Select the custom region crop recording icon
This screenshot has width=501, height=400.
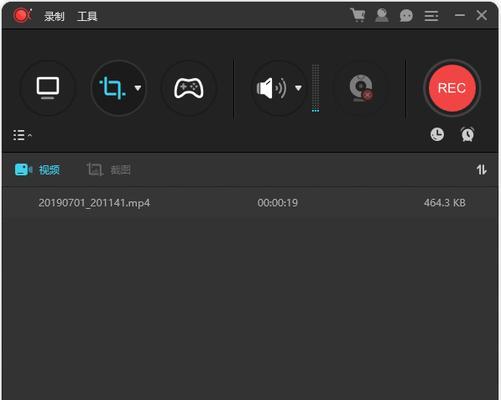pos(113,88)
